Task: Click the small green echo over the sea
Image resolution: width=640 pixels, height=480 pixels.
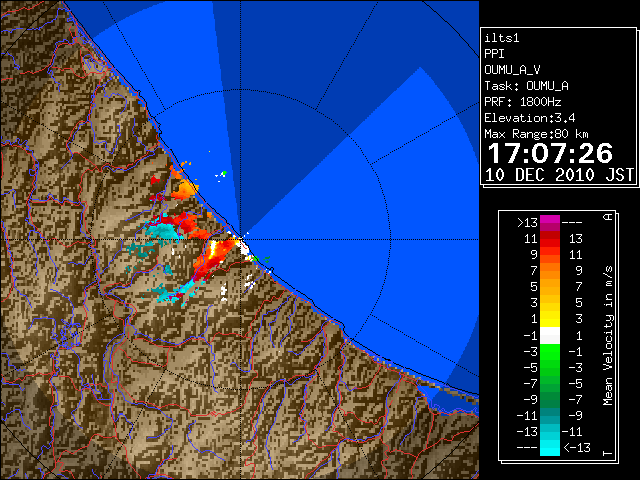Action: [224, 173]
